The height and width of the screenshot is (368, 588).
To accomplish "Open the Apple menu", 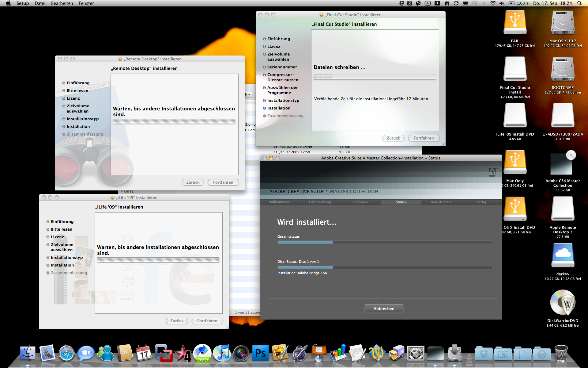I will coord(8,3).
